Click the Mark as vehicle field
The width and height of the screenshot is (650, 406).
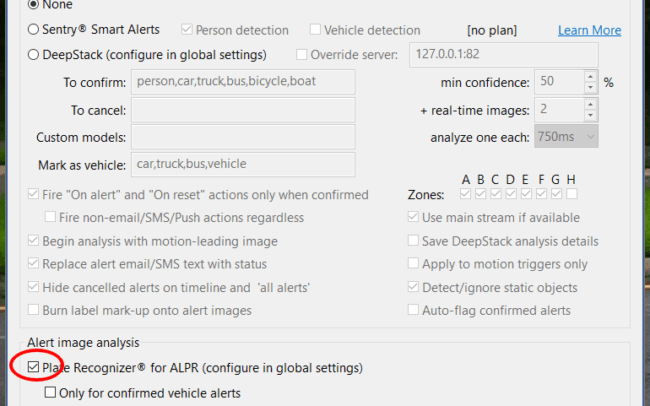click(x=243, y=165)
